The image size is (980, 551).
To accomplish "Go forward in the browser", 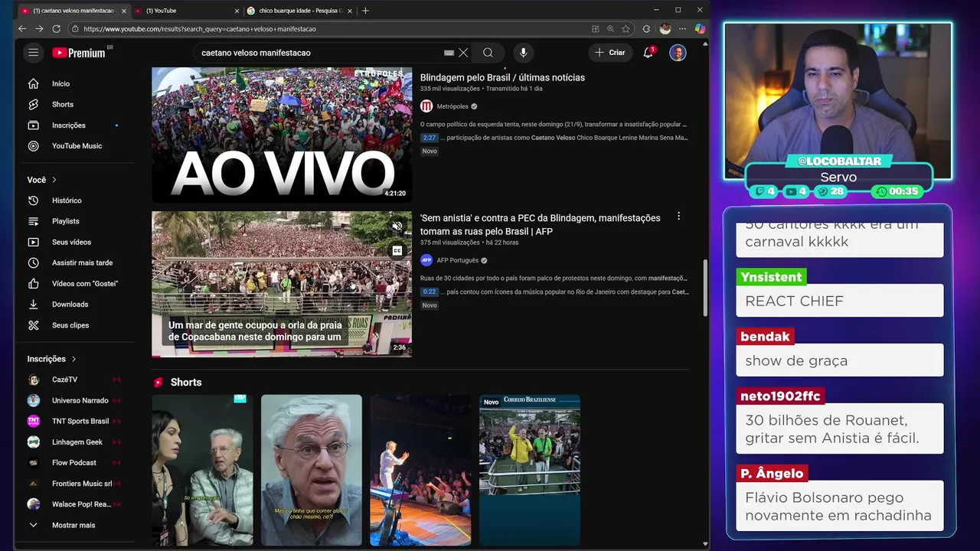I will click(x=39, y=28).
